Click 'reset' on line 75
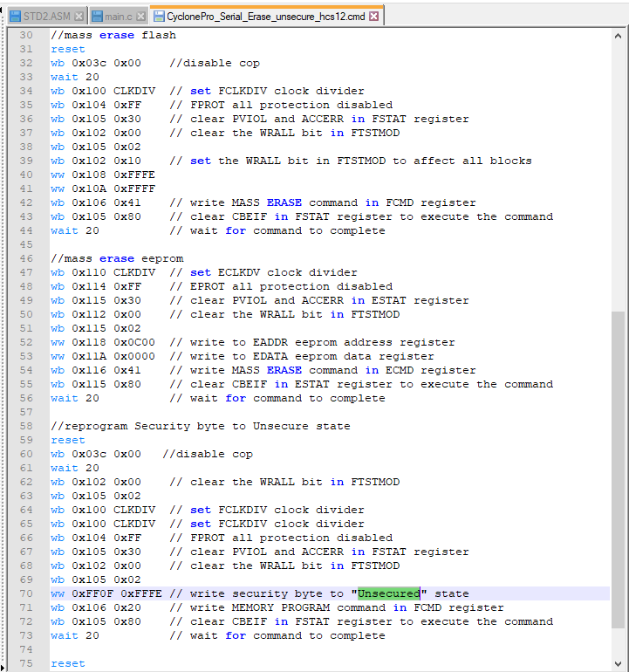The image size is (629, 672). 68,664
